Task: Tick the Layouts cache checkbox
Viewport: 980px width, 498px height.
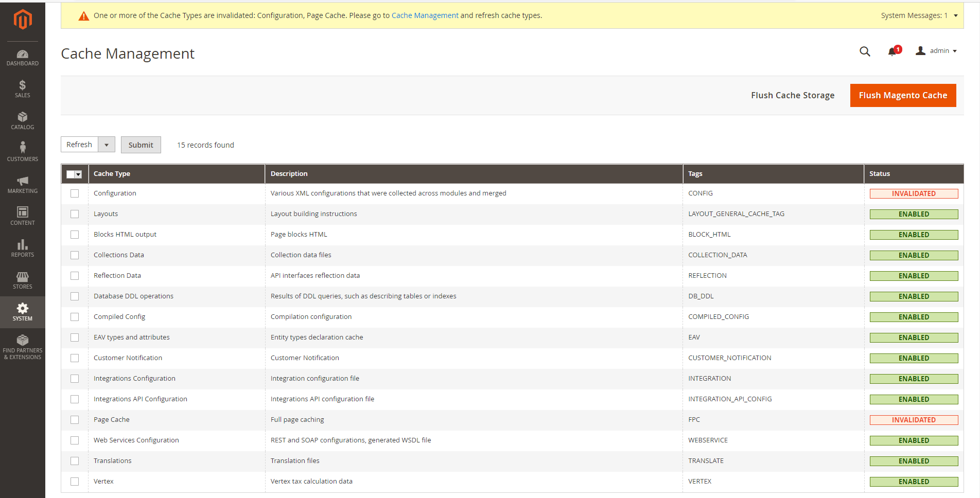Action: (75, 214)
